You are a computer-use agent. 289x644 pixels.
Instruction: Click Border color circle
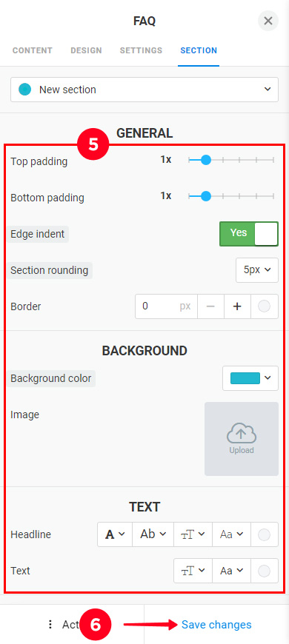click(x=264, y=306)
